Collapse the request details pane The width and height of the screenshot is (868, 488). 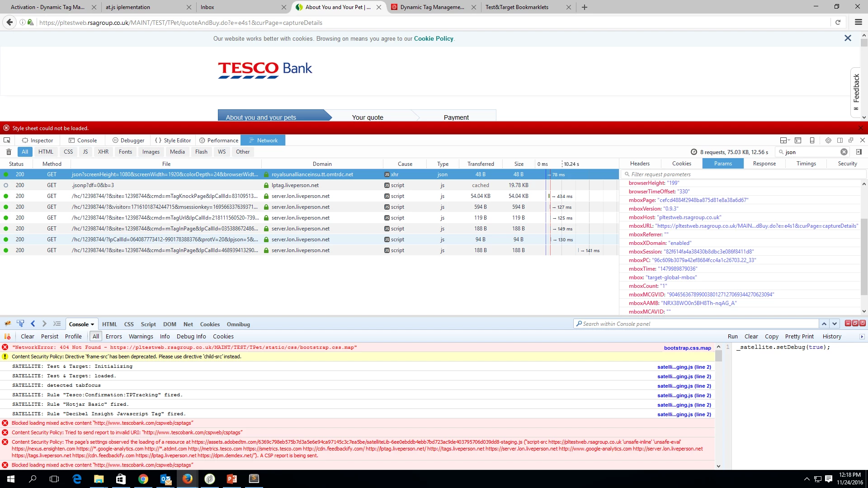[859, 152]
